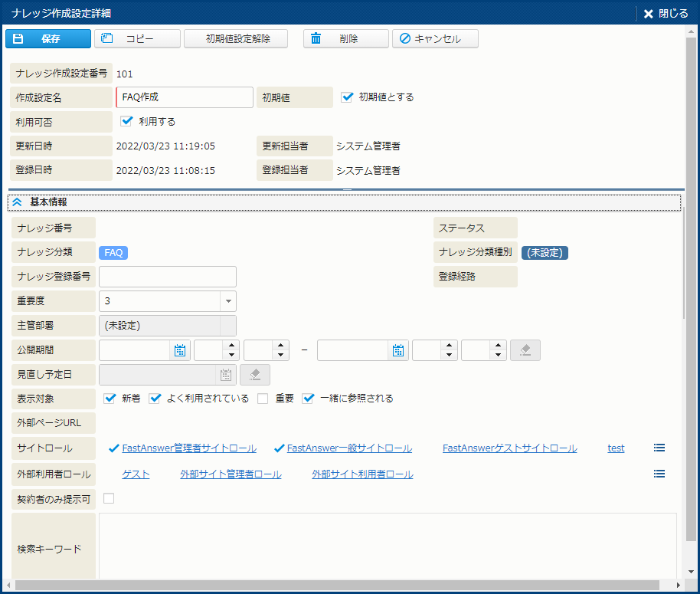Open the 重要度 dropdown
The height and width of the screenshot is (594, 700).
(x=228, y=301)
